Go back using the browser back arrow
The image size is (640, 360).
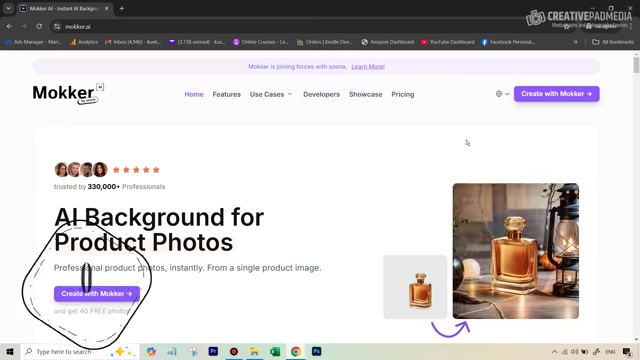(x=9, y=26)
